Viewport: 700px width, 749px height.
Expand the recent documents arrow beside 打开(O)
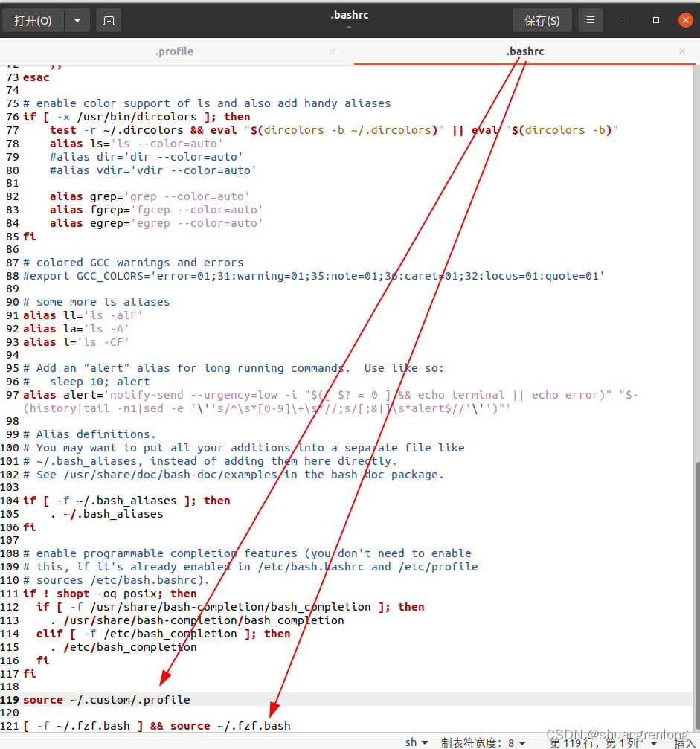tap(77, 20)
